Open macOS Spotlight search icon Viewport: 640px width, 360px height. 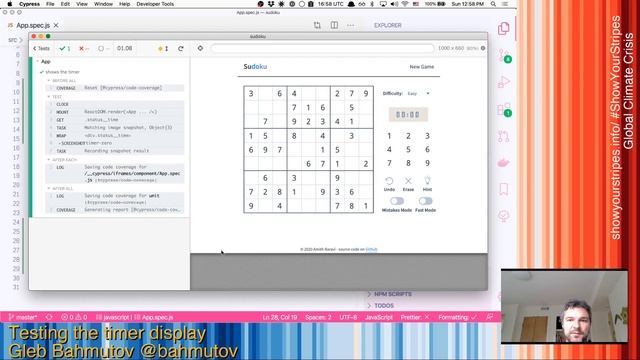point(493,4)
